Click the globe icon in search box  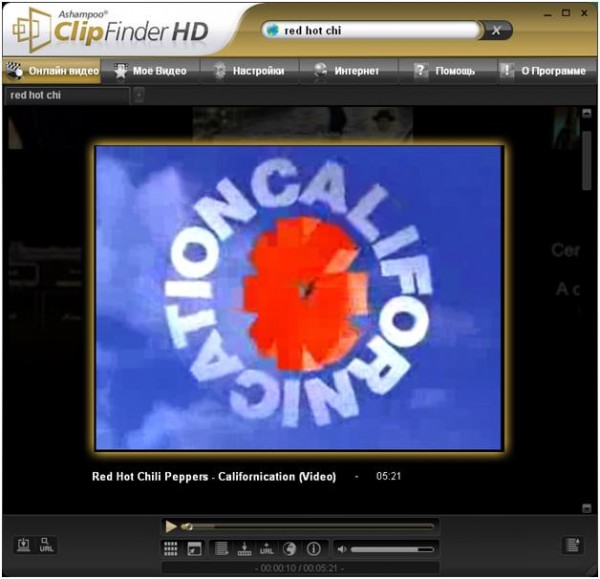pos(272,30)
